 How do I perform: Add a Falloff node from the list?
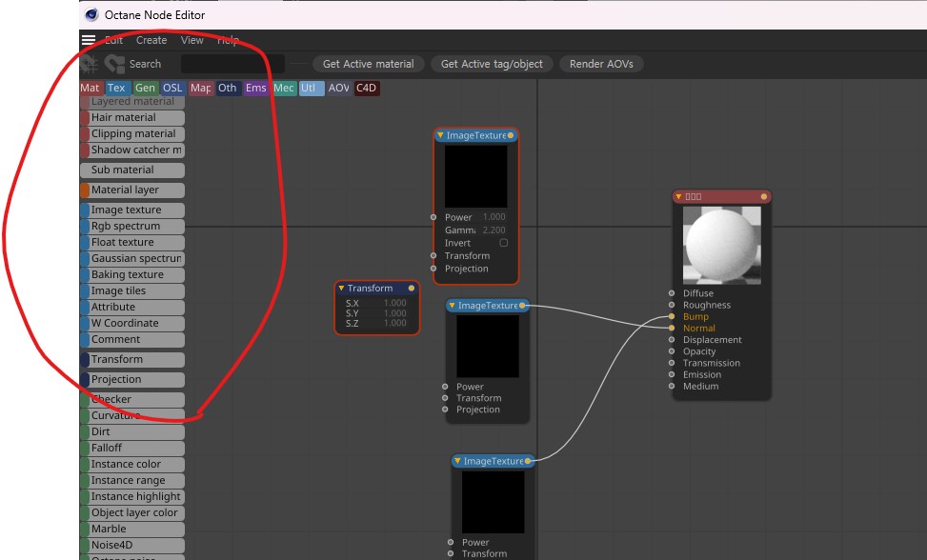pyautogui.click(x=132, y=449)
